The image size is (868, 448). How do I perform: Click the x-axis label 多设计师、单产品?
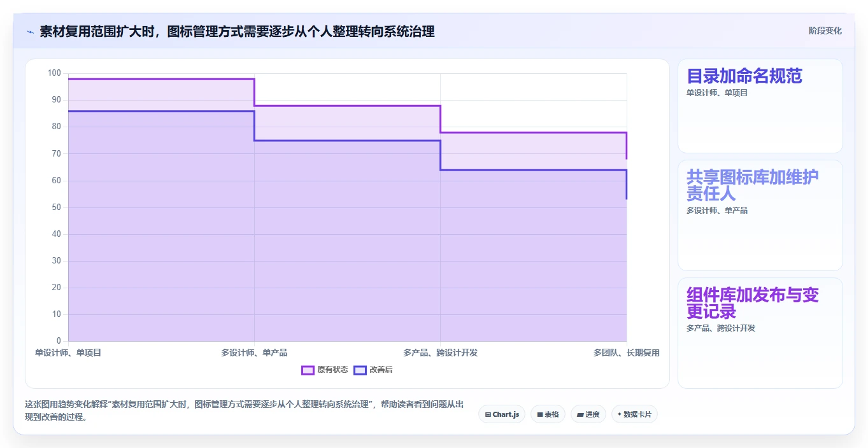254,353
